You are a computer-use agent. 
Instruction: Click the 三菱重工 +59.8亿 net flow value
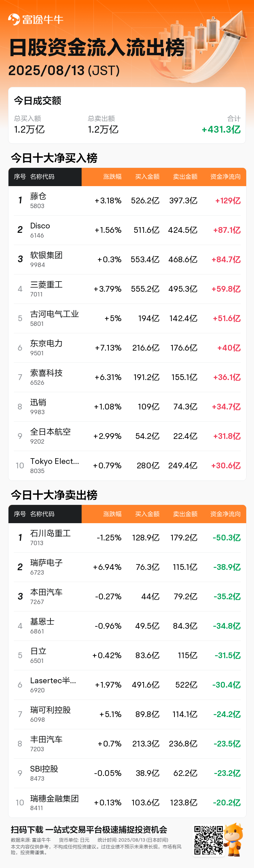pyautogui.click(x=226, y=289)
